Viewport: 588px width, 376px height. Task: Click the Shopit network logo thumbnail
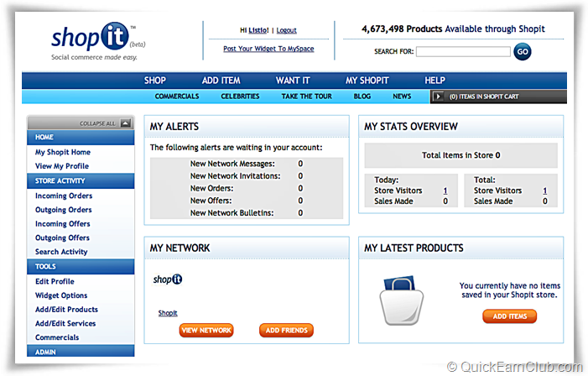168,279
